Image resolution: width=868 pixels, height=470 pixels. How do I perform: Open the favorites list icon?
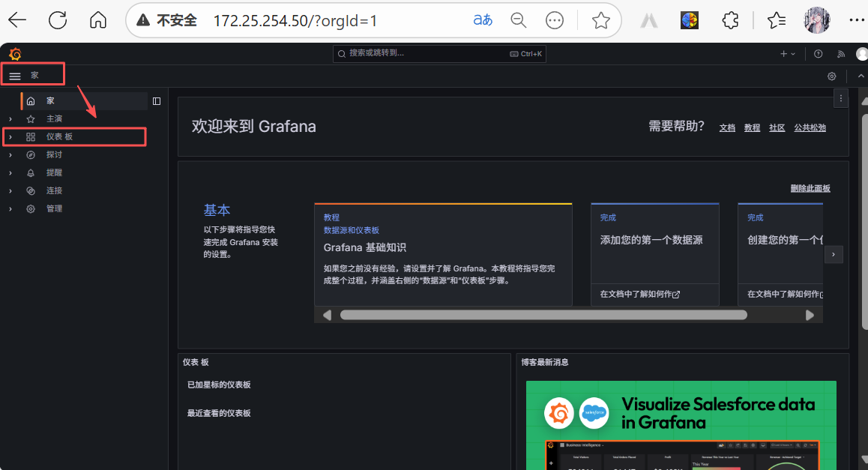pyautogui.click(x=777, y=20)
